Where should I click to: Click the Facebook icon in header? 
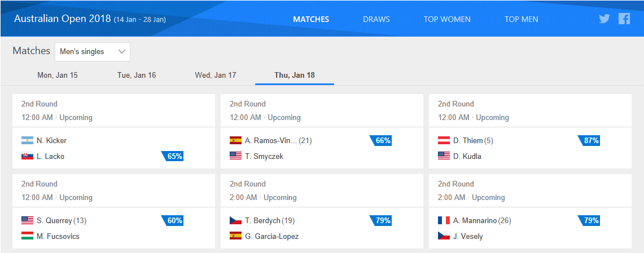[624, 19]
